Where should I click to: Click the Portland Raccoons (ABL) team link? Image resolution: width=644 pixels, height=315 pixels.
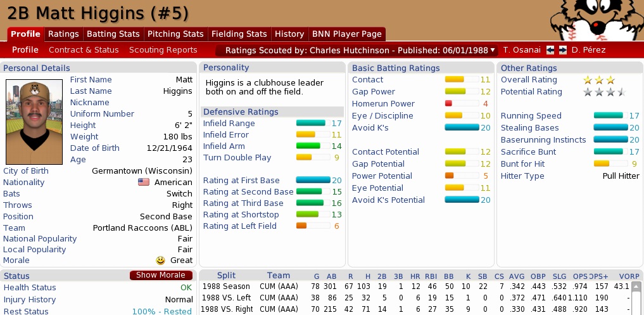[x=142, y=228]
